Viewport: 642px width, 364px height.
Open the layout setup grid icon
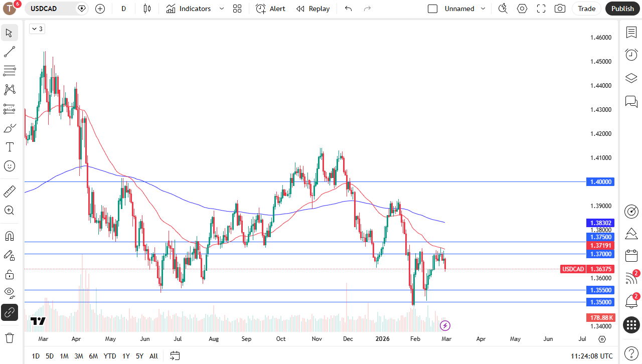[237, 9]
